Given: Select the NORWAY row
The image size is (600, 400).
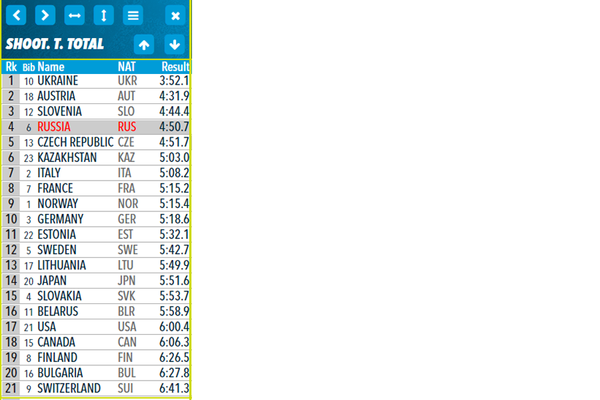Looking at the screenshot, I should [x=96, y=204].
